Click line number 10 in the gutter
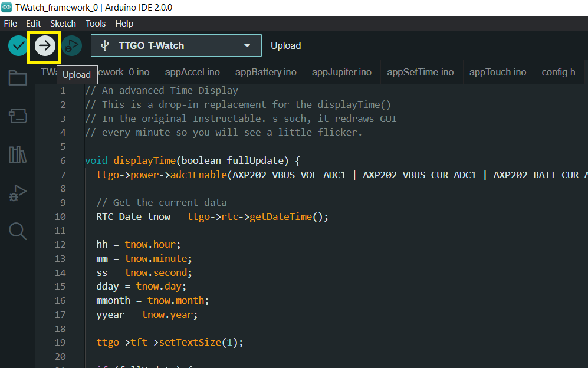 (x=60, y=217)
